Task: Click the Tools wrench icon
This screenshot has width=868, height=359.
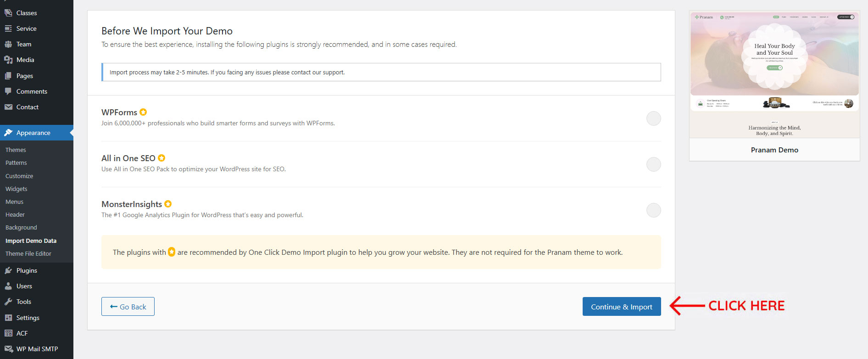Action: (8, 302)
